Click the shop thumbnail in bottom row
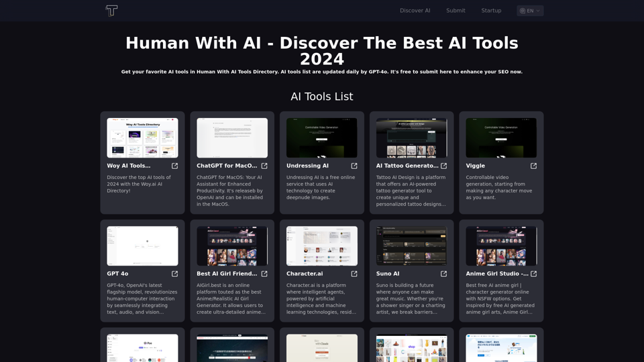The image size is (644, 362). click(411, 348)
